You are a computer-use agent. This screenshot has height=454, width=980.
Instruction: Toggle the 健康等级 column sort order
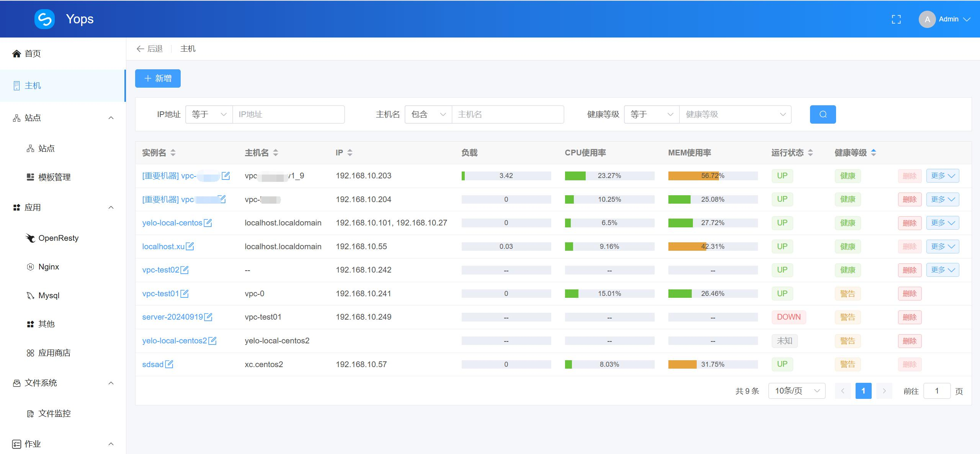873,152
